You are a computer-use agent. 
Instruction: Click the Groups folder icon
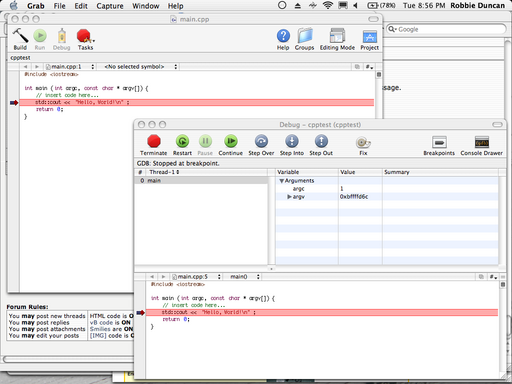click(305, 36)
